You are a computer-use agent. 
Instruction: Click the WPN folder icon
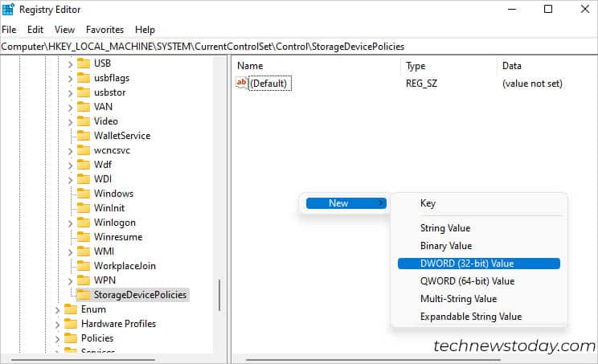coord(84,280)
